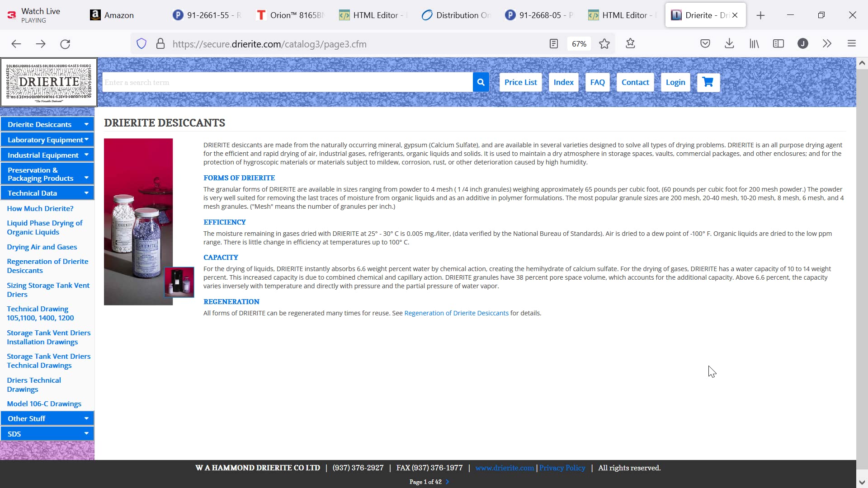The image size is (868, 488).
Task: Show more toolbar tools chevrons
Action: pyautogui.click(x=827, y=44)
